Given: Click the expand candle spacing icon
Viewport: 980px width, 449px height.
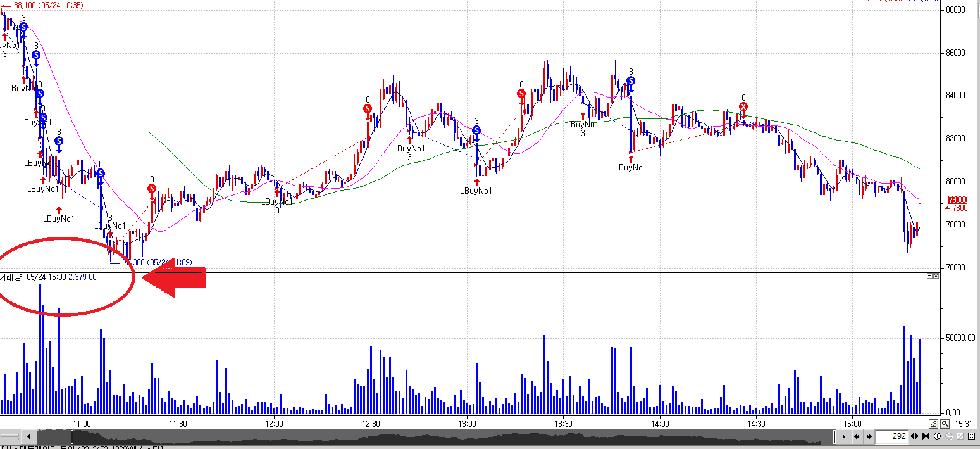Looking at the screenshot, I should point(914,436).
